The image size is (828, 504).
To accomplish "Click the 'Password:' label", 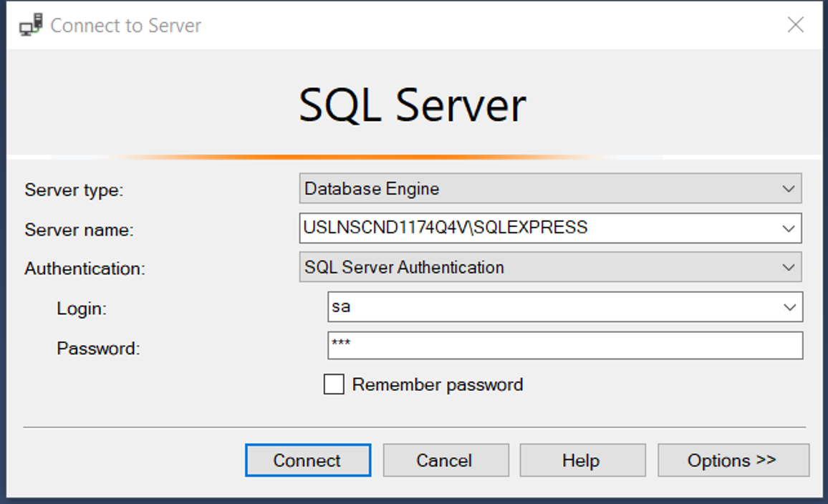I will (98, 349).
